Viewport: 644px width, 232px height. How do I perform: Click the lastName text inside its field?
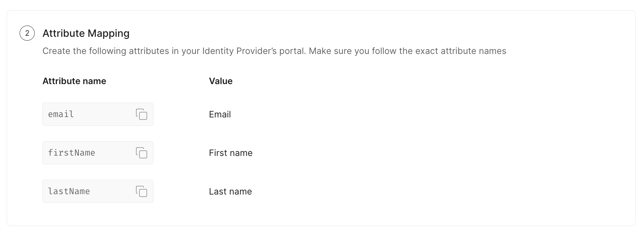(x=69, y=191)
